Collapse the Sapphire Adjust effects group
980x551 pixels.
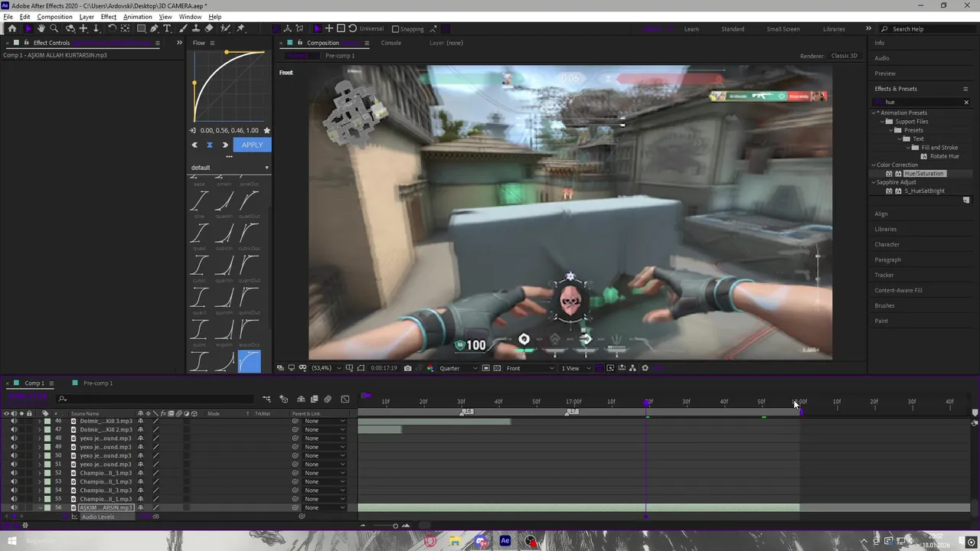874,182
